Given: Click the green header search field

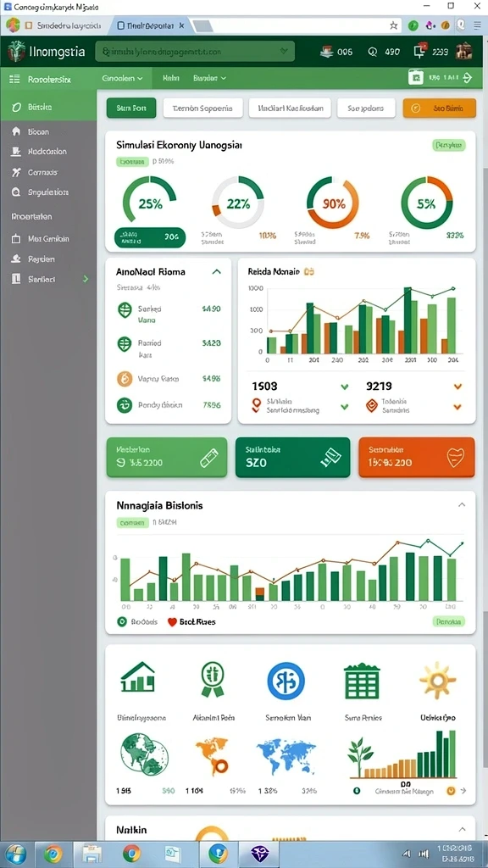Looking at the screenshot, I should [x=195, y=52].
